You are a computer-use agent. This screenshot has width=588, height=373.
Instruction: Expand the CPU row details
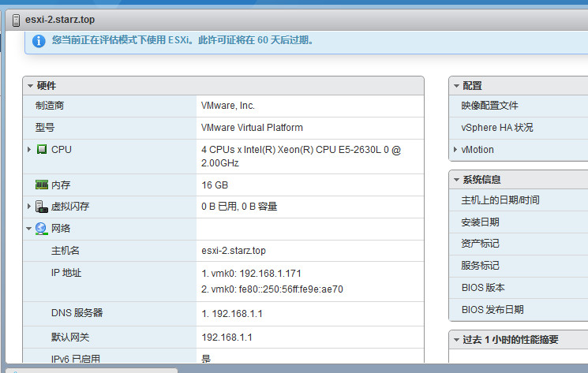point(29,149)
